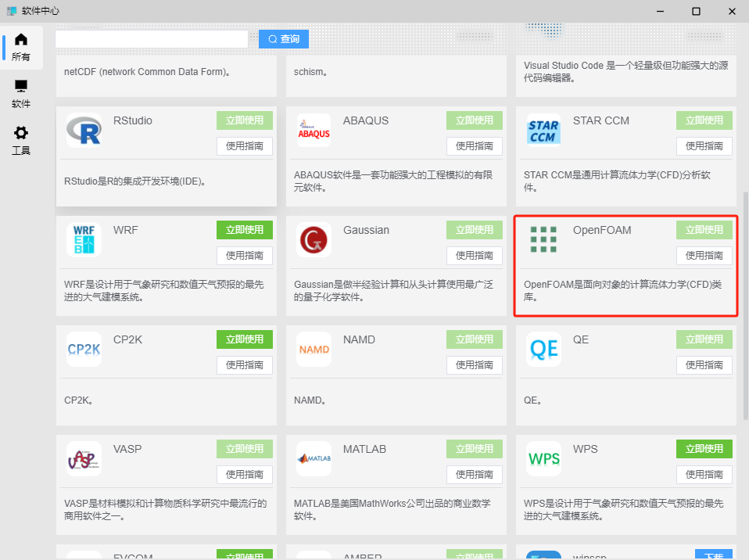Launch CP2K with 立即使用
The width and height of the screenshot is (749, 560).
245,339
